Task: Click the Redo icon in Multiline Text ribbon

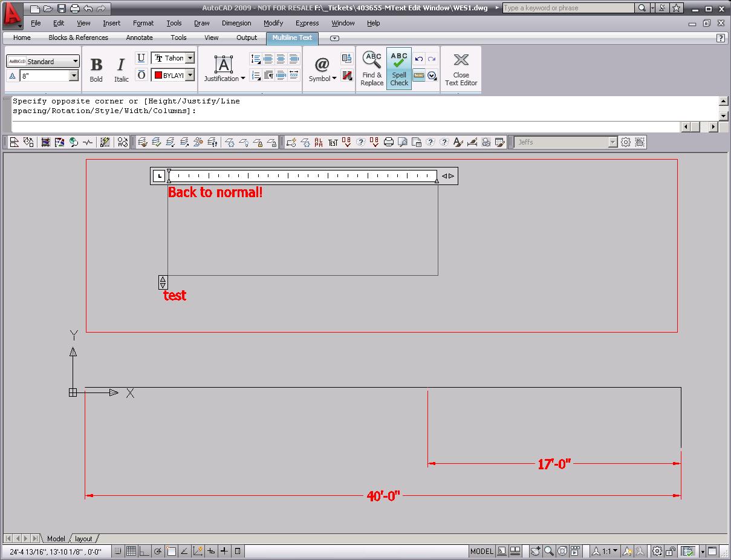Action: point(432,59)
